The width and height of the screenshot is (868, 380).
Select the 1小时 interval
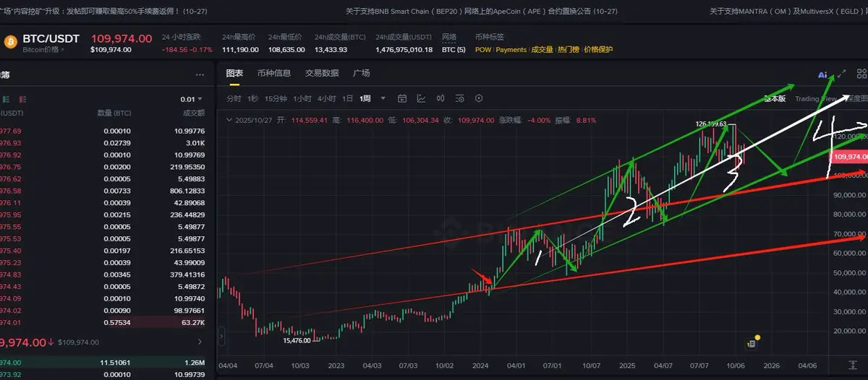[x=302, y=98]
